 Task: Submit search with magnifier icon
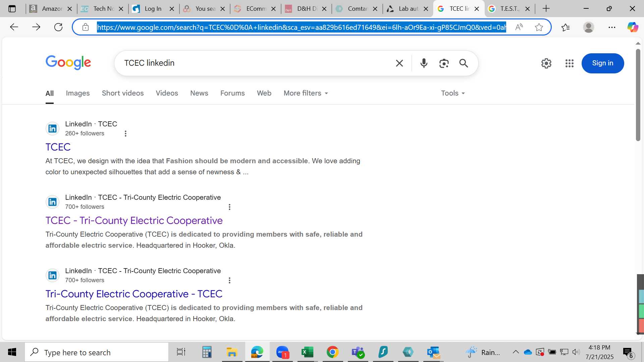point(464,63)
